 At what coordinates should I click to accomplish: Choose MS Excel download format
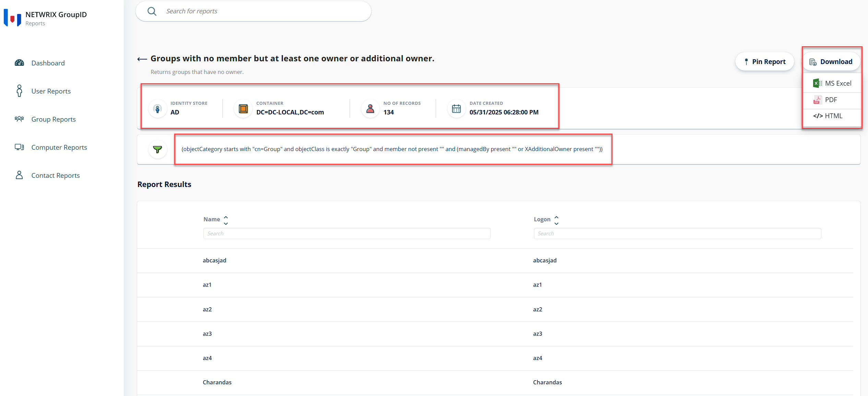pos(832,83)
